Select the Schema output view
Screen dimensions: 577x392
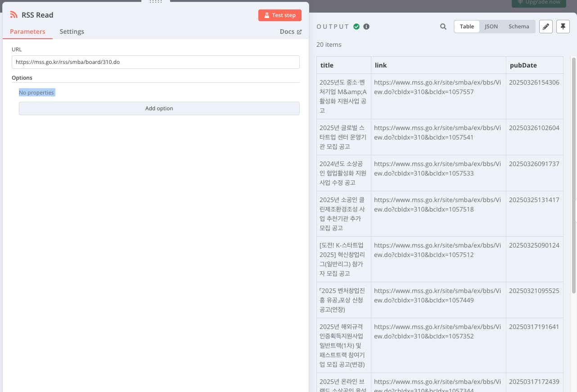coord(519,27)
